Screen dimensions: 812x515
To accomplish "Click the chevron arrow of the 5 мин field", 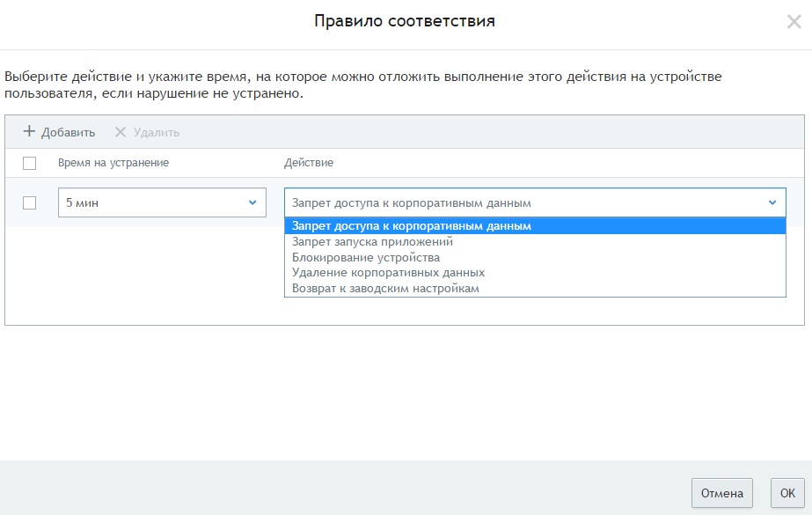I will pos(252,202).
